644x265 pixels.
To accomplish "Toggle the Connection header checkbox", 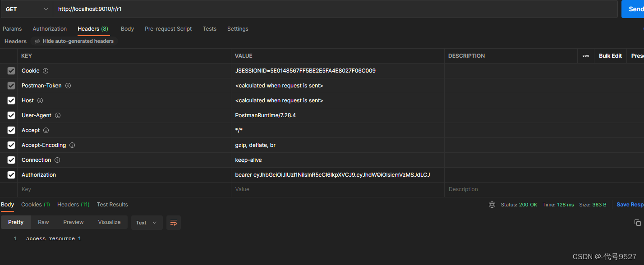I will pos(11,160).
